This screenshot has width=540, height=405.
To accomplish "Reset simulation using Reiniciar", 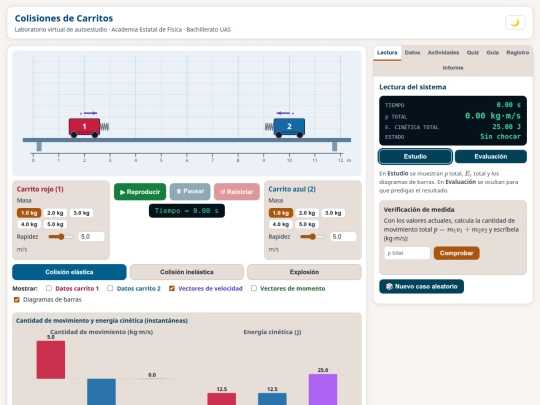I will 237,192.
